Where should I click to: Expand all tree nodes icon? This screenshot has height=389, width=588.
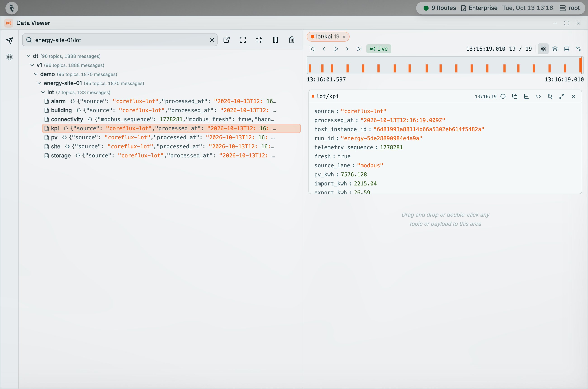pyautogui.click(x=243, y=40)
